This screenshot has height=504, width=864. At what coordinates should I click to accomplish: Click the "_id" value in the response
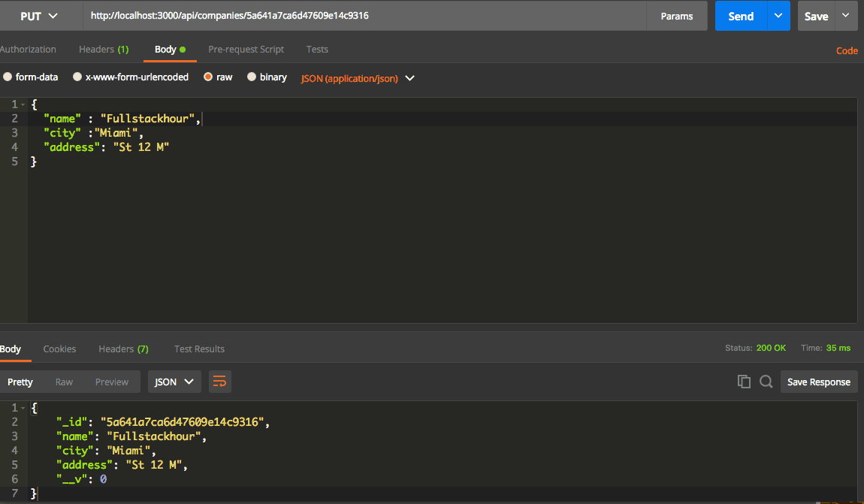[x=183, y=422]
